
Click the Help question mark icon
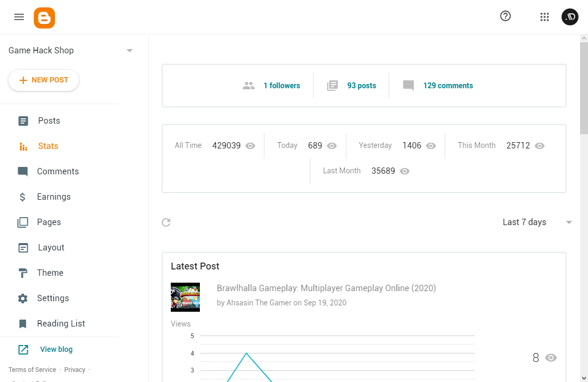506,16
